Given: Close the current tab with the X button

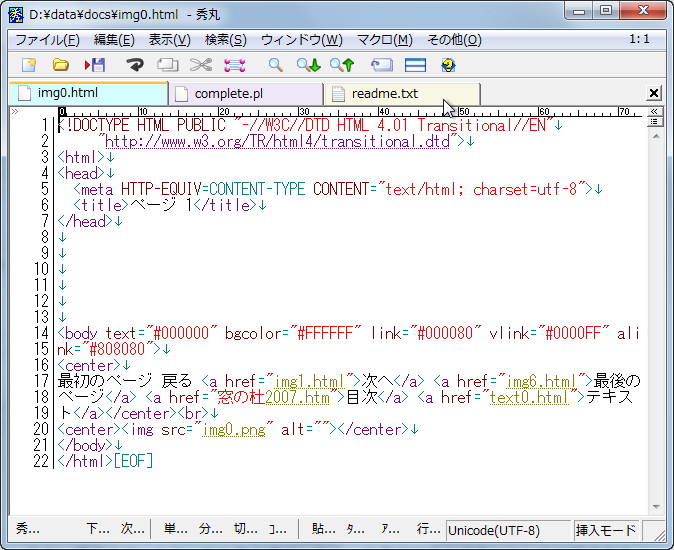Looking at the screenshot, I should click(x=654, y=93).
